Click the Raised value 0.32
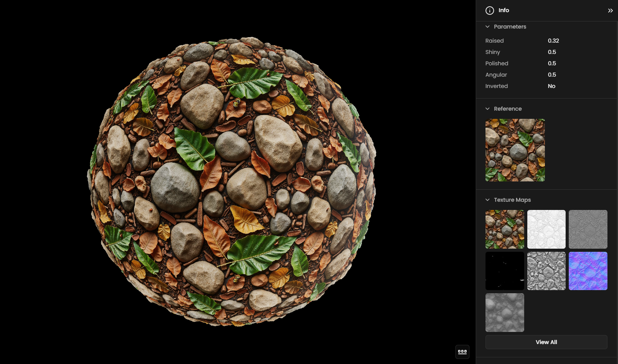The width and height of the screenshot is (618, 364). click(553, 41)
